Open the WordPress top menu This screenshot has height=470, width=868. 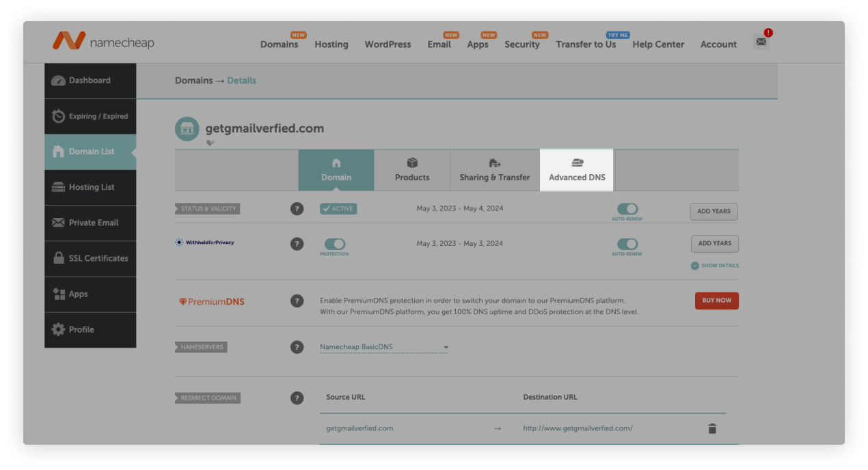pyautogui.click(x=388, y=44)
